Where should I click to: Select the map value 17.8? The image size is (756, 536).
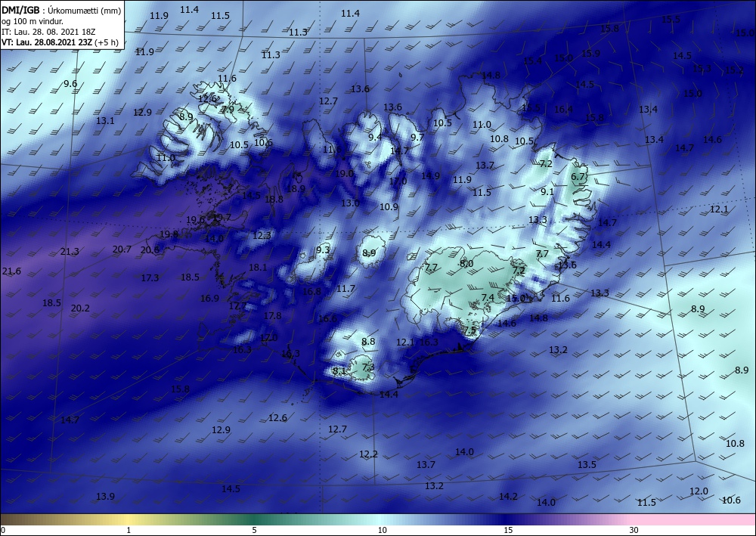(272, 316)
